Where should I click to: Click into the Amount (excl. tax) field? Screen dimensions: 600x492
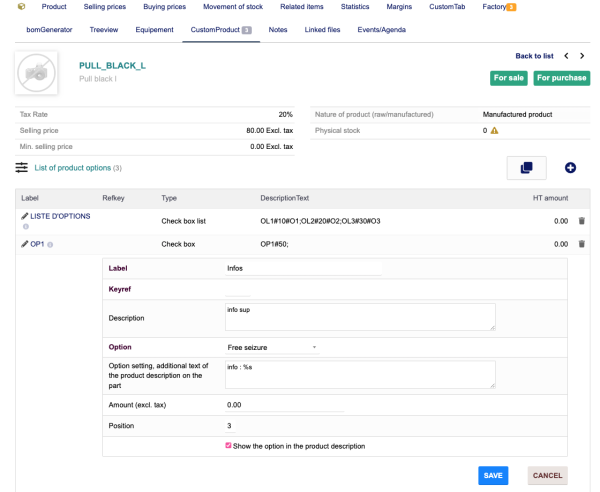[x=285, y=404]
